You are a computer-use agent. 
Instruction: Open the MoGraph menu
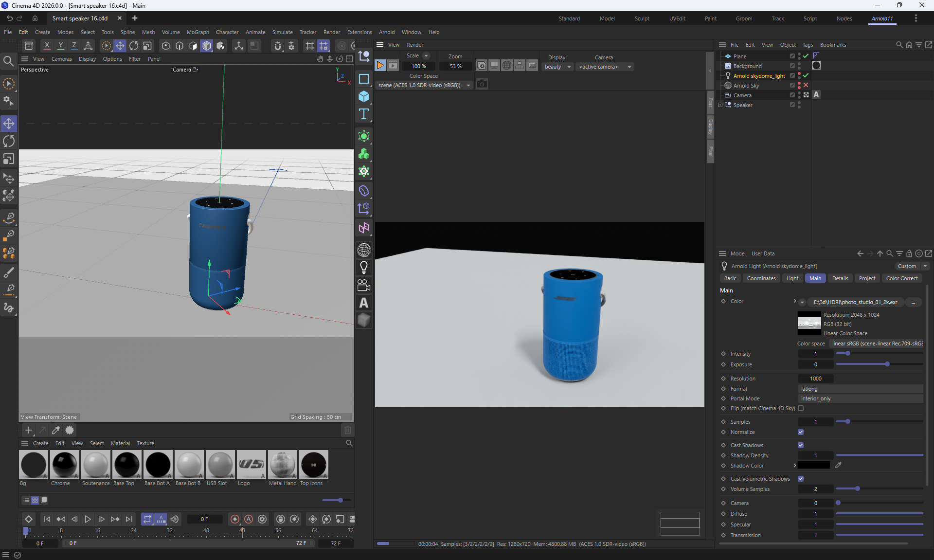[198, 32]
